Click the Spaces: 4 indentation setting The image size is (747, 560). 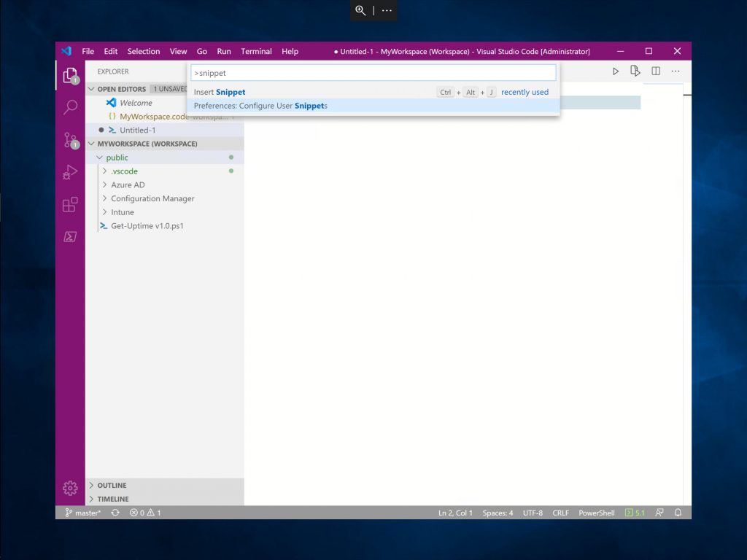tap(498, 513)
